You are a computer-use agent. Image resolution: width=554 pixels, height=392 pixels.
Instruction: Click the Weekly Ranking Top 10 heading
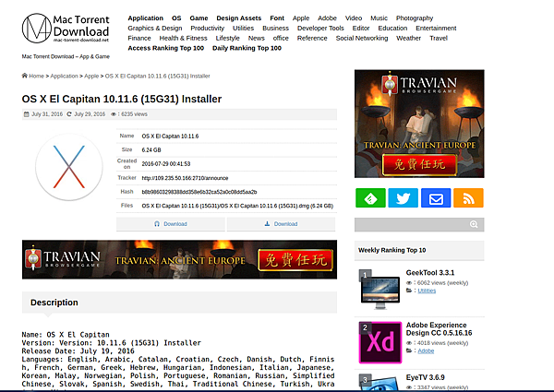(x=391, y=250)
